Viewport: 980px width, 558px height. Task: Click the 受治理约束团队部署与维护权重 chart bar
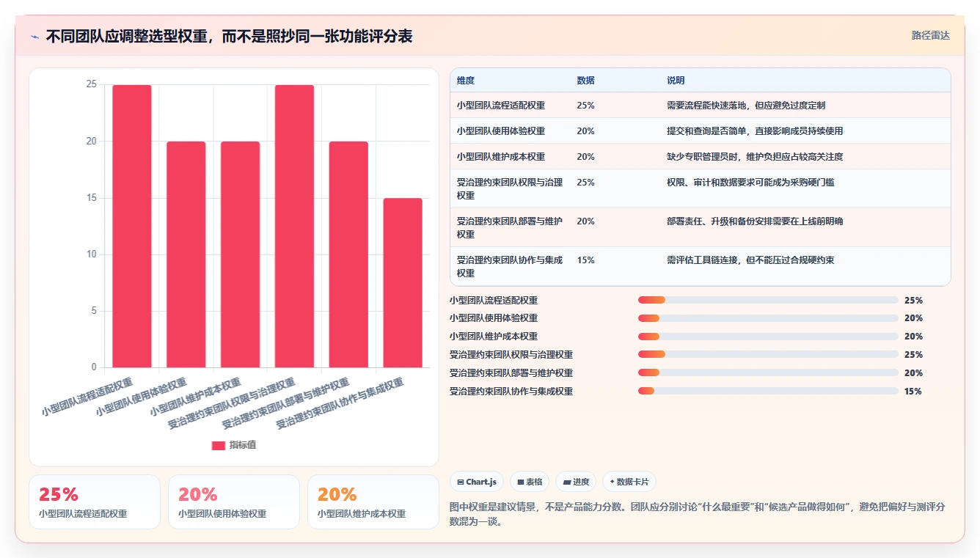click(x=349, y=254)
